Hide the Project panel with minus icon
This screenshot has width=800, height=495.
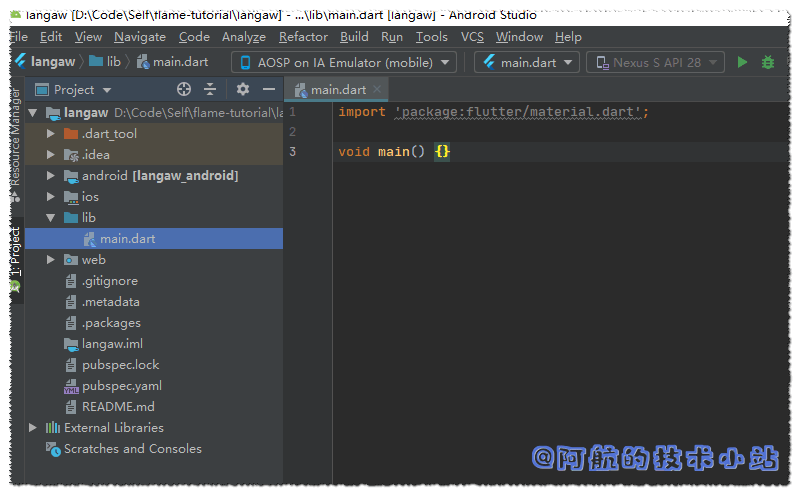[x=268, y=89]
